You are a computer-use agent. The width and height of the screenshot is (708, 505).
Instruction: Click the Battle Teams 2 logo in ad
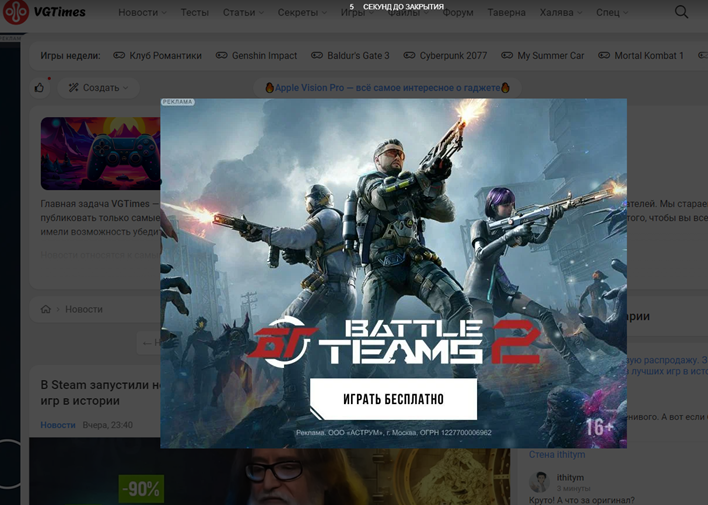coord(393,342)
